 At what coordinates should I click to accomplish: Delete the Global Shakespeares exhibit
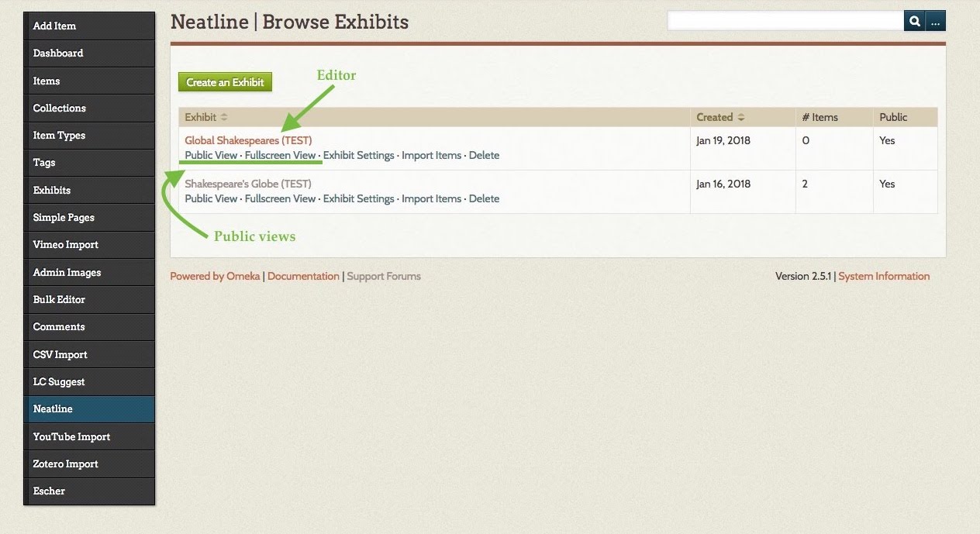tap(484, 155)
